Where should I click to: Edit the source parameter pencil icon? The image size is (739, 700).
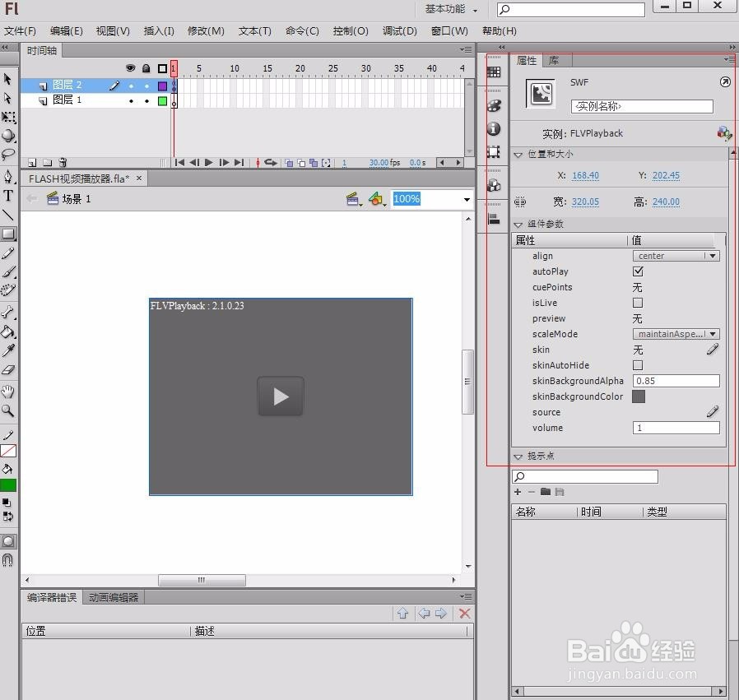[x=713, y=412]
